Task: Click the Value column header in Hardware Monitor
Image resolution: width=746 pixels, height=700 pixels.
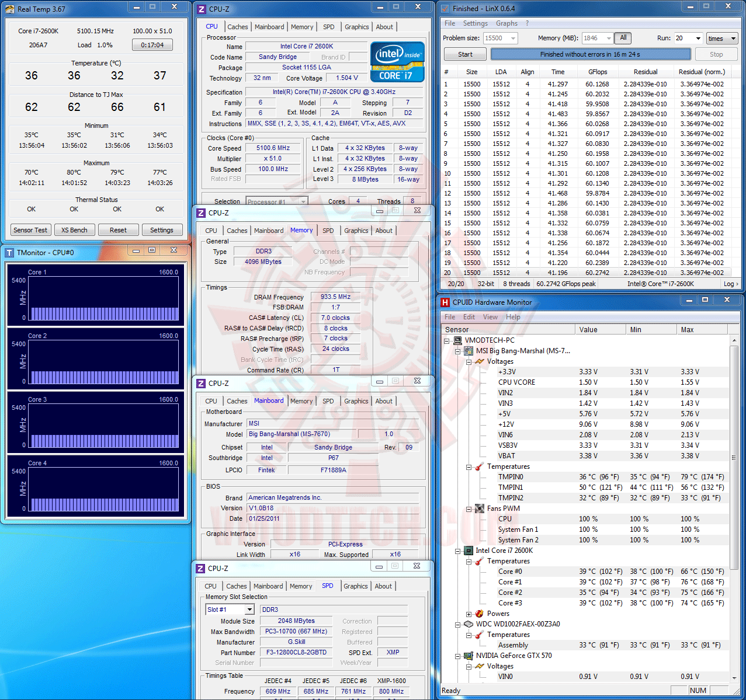Action: click(600, 329)
